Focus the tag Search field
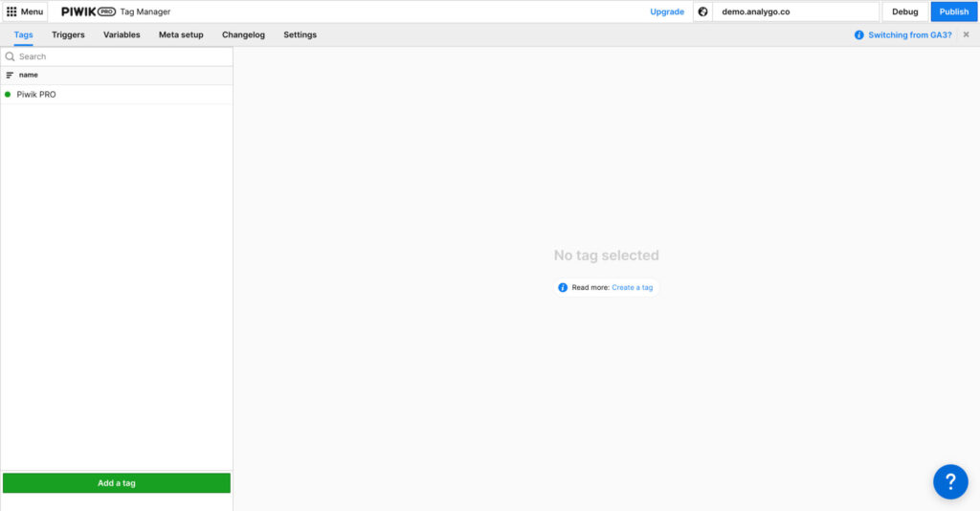 coord(120,56)
